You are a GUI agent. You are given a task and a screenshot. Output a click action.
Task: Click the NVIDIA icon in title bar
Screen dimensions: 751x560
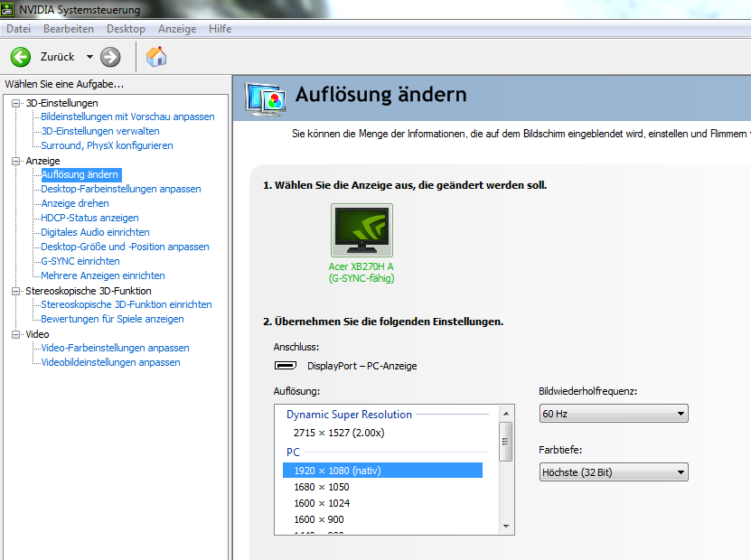click(7, 9)
